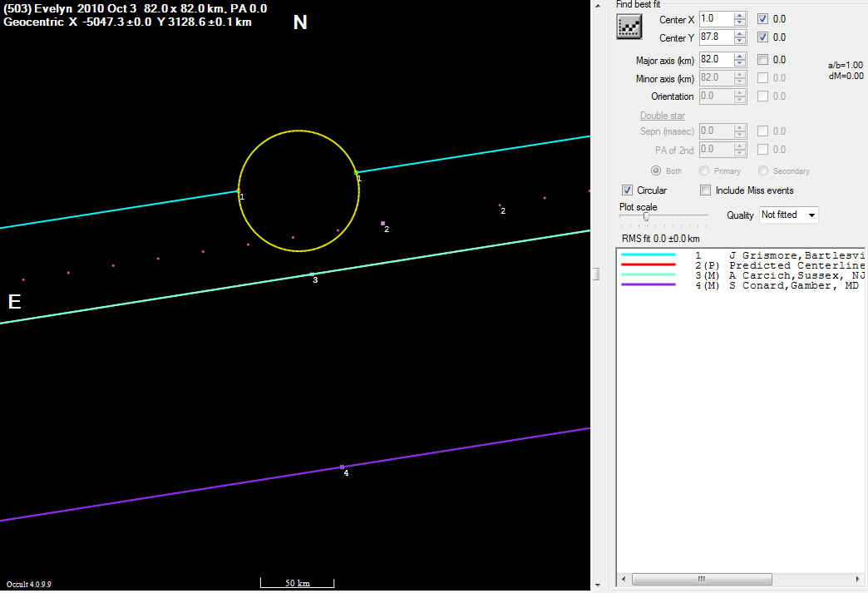868x593 pixels.
Task: Click the Center X value field
Action: 717,19
